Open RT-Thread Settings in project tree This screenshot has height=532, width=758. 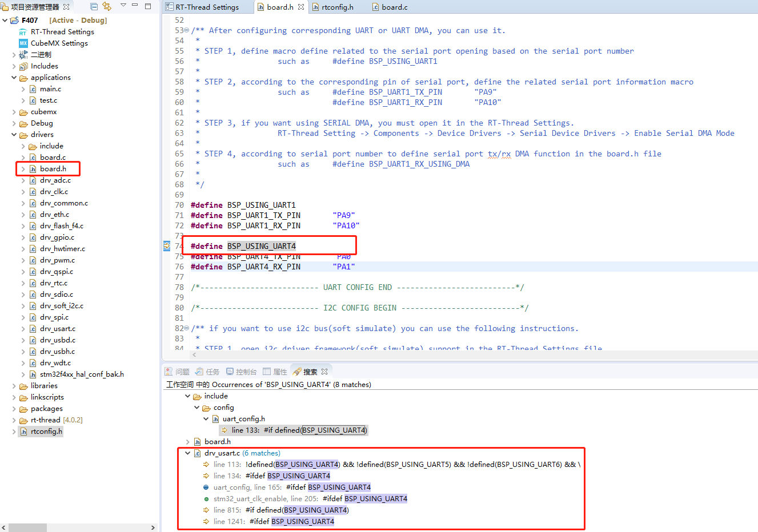(62, 32)
